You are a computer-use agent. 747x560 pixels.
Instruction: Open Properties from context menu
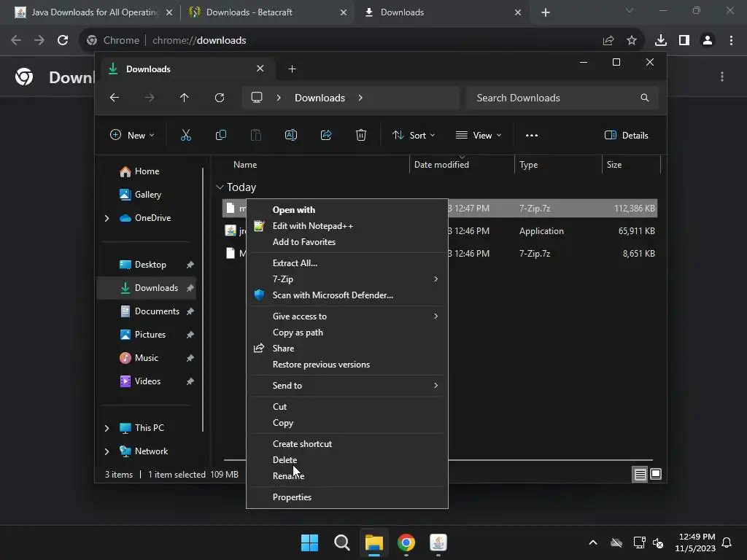(x=347, y=497)
